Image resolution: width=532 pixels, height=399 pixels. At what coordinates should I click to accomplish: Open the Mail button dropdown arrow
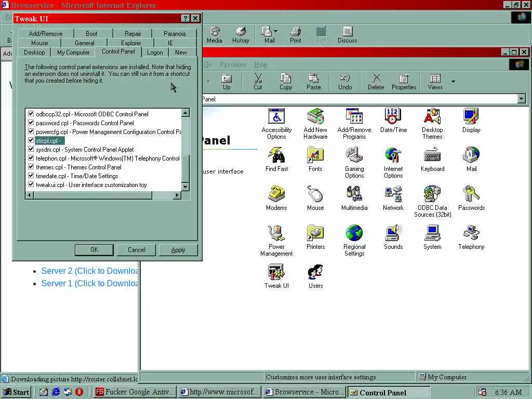[x=275, y=31]
